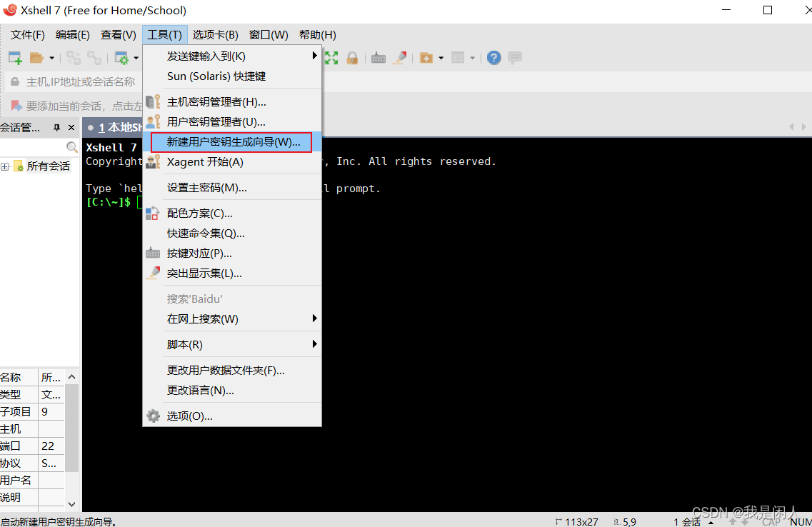The width and height of the screenshot is (812, 527).
Task: Open 主机密钥管理者(H) from menu
Action: pos(232,102)
